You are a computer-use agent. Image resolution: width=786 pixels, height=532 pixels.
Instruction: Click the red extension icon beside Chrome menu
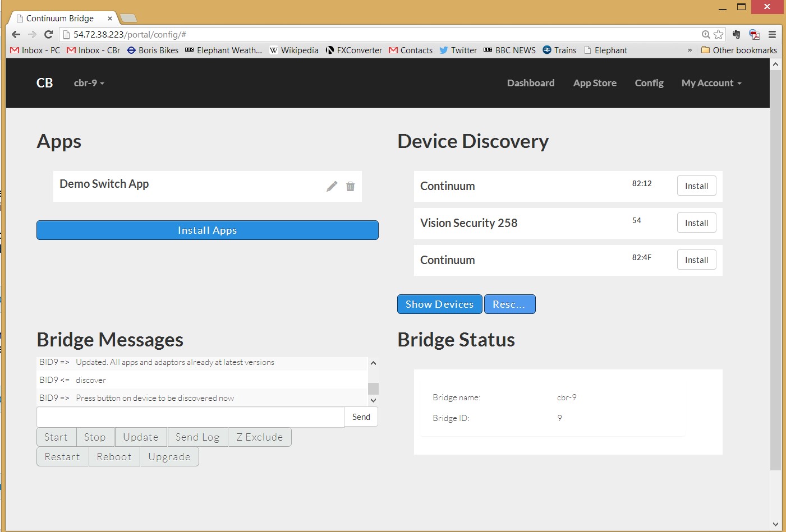click(754, 34)
